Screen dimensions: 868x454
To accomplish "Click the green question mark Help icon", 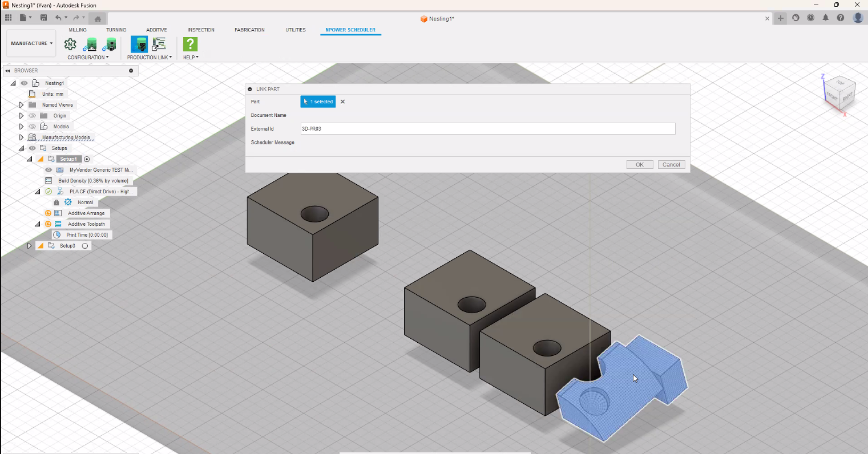I will tap(190, 44).
